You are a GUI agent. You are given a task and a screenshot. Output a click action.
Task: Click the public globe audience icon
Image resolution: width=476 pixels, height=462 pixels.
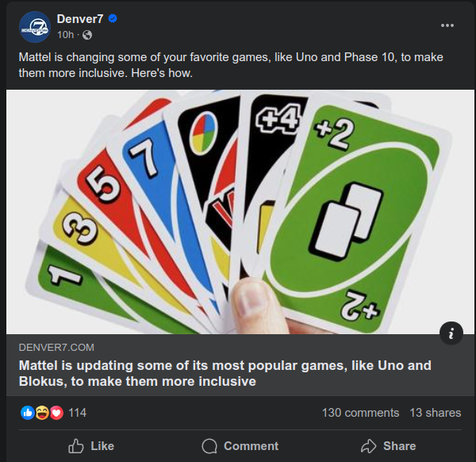point(87,35)
